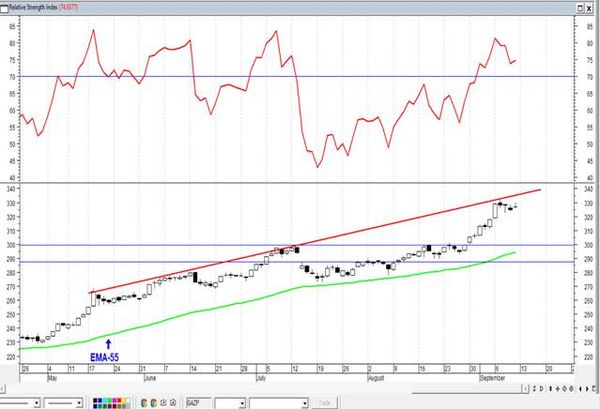Click the right arrow icon at bottom right

pyautogui.click(x=587, y=389)
